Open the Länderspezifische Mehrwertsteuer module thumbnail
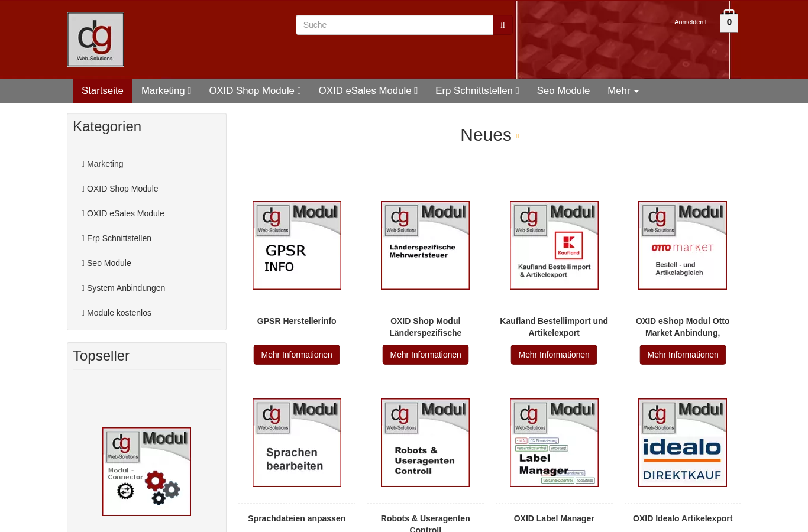The image size is (808, 532). (425, 245)
